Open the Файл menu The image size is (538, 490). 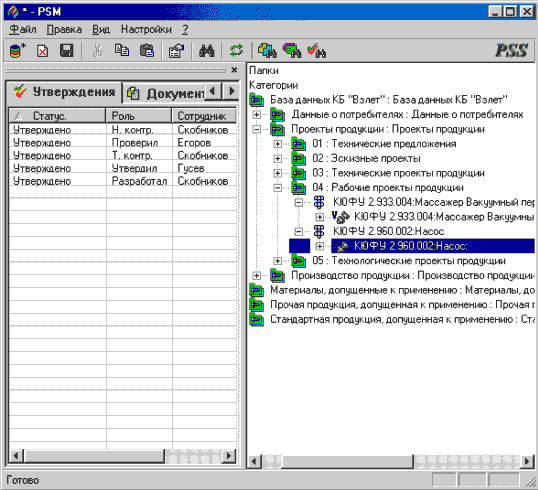point(23,30)
